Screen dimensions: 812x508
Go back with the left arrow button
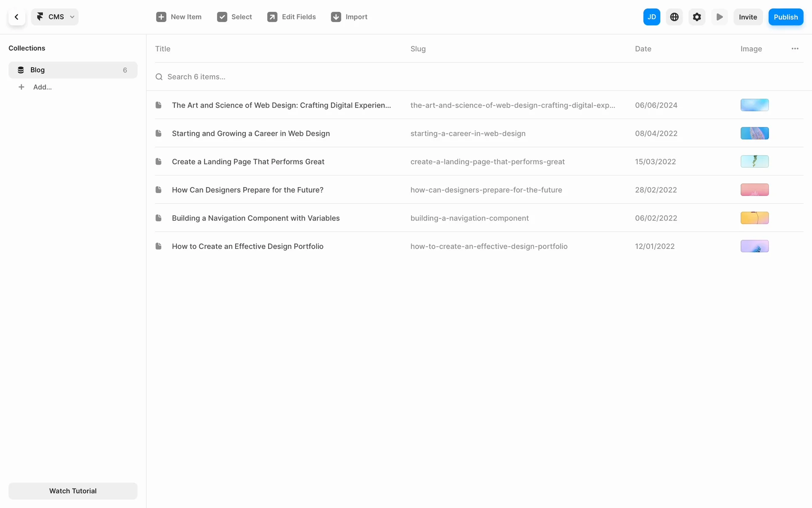click(x=16, y=17)
